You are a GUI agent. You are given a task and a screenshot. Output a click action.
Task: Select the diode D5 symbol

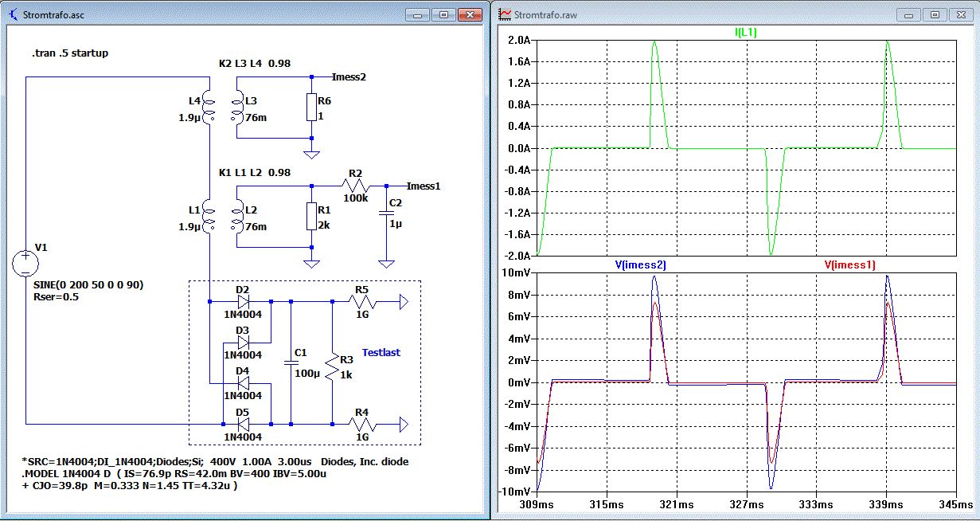point(241,423)
